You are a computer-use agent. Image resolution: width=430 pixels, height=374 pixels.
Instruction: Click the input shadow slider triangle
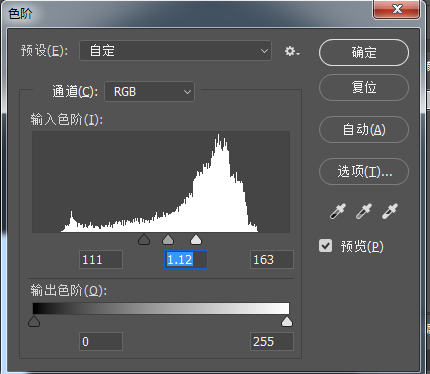[x=144, y=239]
